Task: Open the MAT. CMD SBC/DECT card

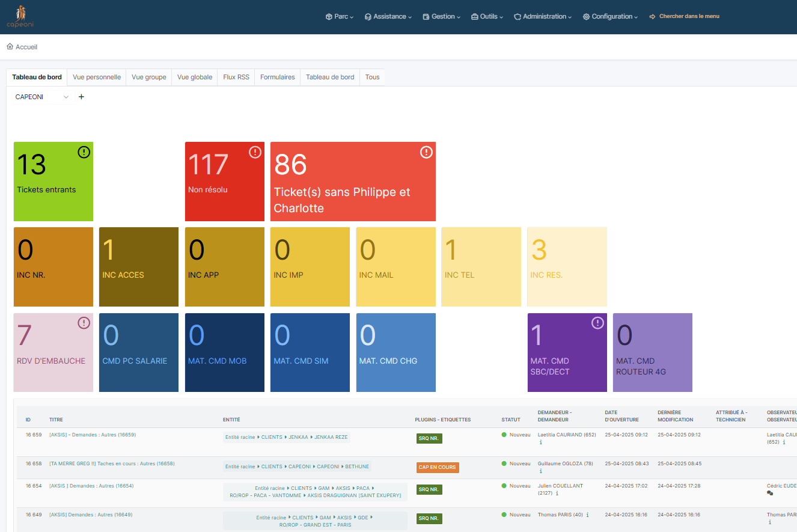Action: (x=567, y=353)
